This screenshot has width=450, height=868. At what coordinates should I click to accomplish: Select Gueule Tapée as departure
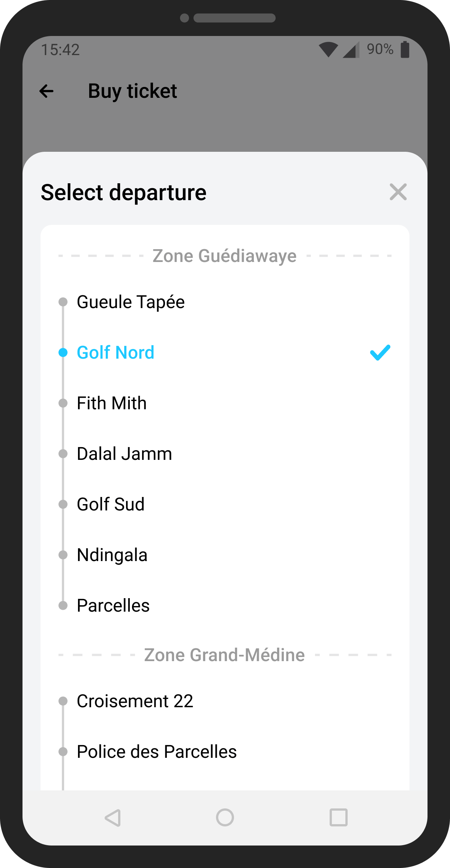tap(130, 302)
